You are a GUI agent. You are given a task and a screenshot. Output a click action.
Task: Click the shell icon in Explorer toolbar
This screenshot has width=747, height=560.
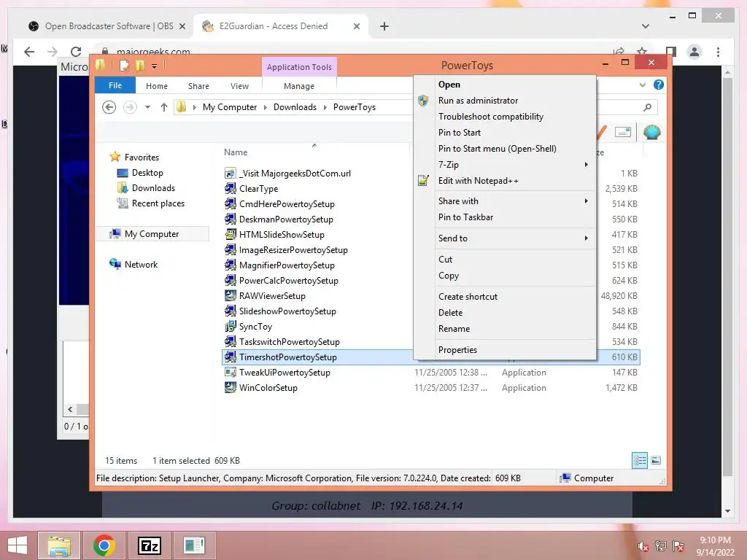pos(651,131)
